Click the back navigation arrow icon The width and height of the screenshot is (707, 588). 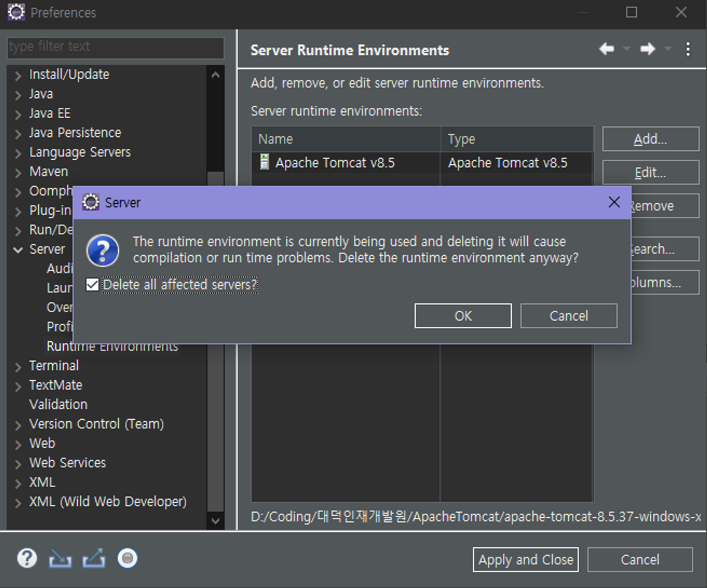click(607, 49)
